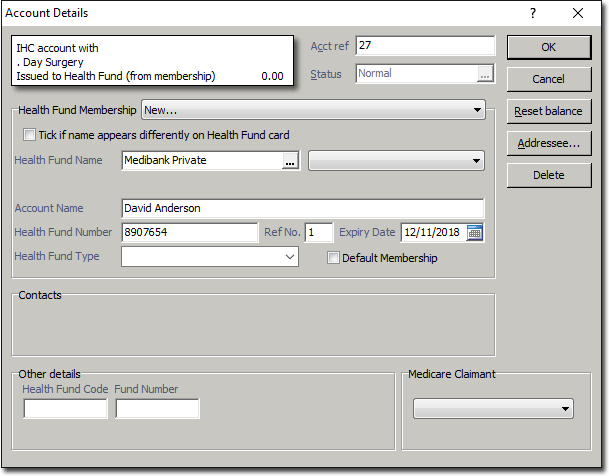The height and width of the screenshot is (476, 609).
Task: Click into the Acct ref field
Action: coord(425,46)
